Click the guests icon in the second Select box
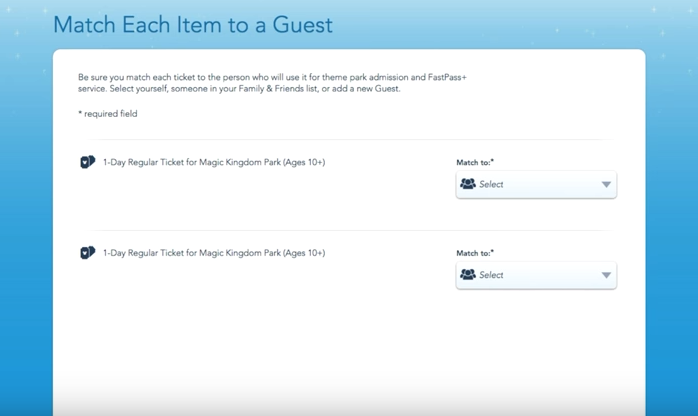 point(467,275)
